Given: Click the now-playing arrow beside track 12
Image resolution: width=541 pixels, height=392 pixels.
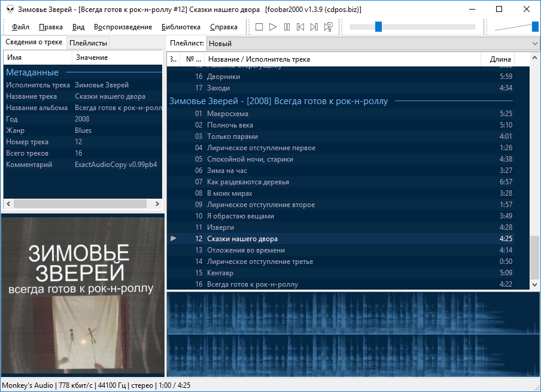Looking at the screenshot, I should pos(173,238).
